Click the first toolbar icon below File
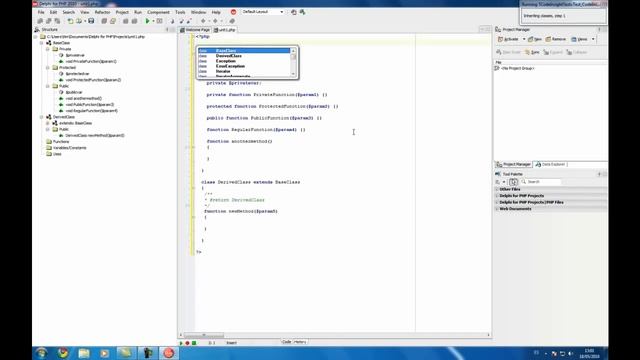Screen dimensions: 640x360 [40, 21]
